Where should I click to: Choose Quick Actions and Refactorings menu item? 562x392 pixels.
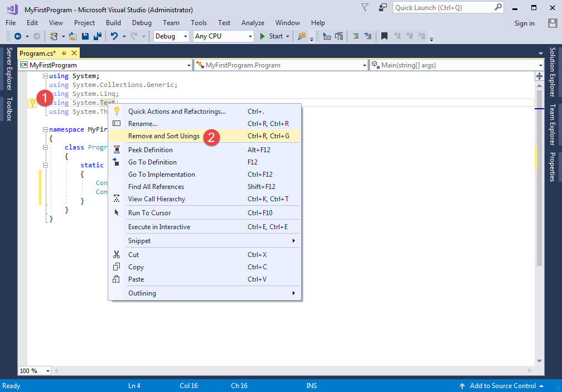pos(204,112)
